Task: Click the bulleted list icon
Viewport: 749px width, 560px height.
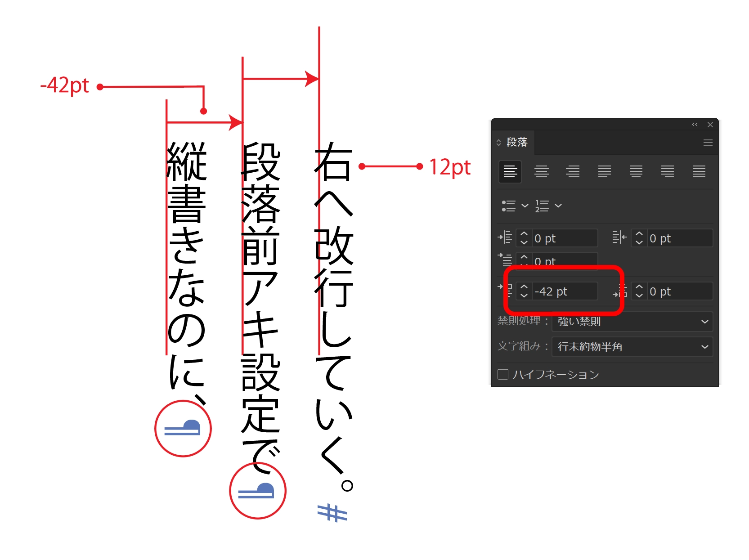Action: (509, 206)
